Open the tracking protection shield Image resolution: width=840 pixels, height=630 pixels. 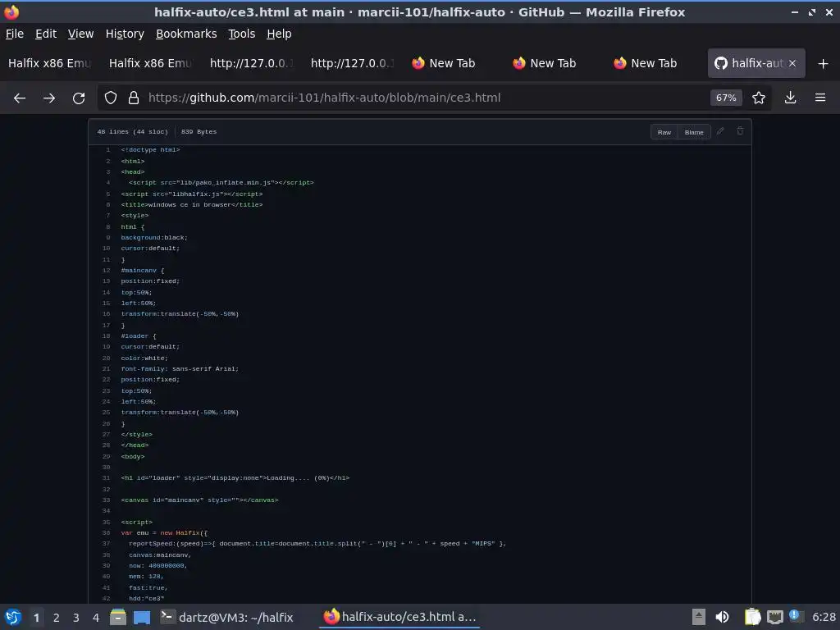[x=111, y=98]
